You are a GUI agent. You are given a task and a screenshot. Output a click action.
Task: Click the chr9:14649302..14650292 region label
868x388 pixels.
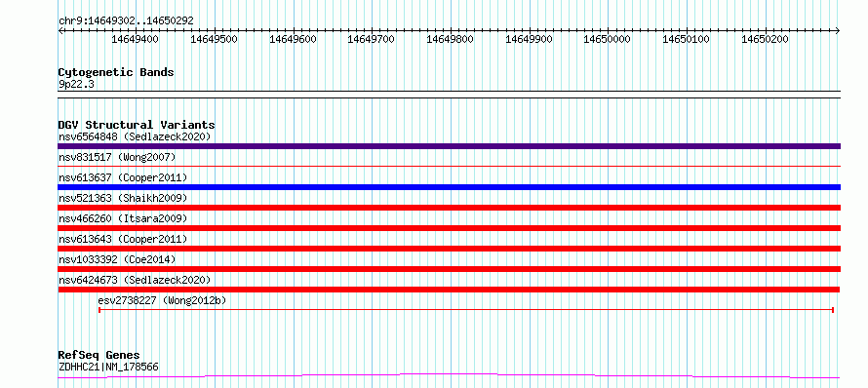pos(126,21)
